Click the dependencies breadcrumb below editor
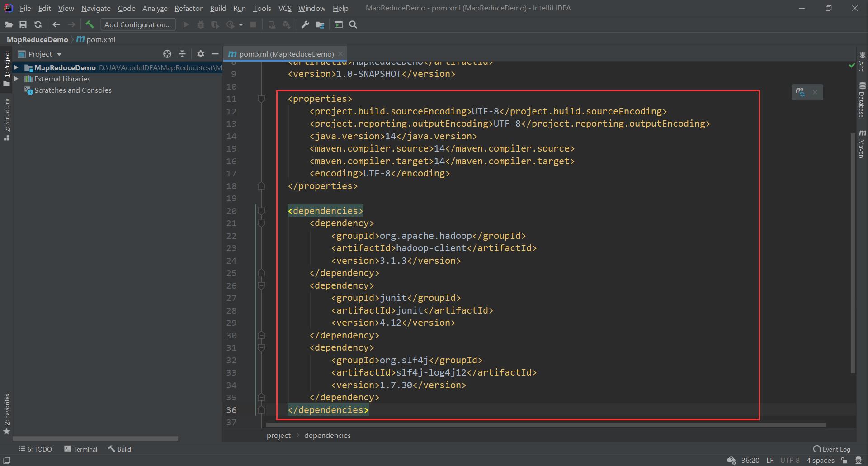Viewport: 868px width, 466px height. click(x=327, y=435)
